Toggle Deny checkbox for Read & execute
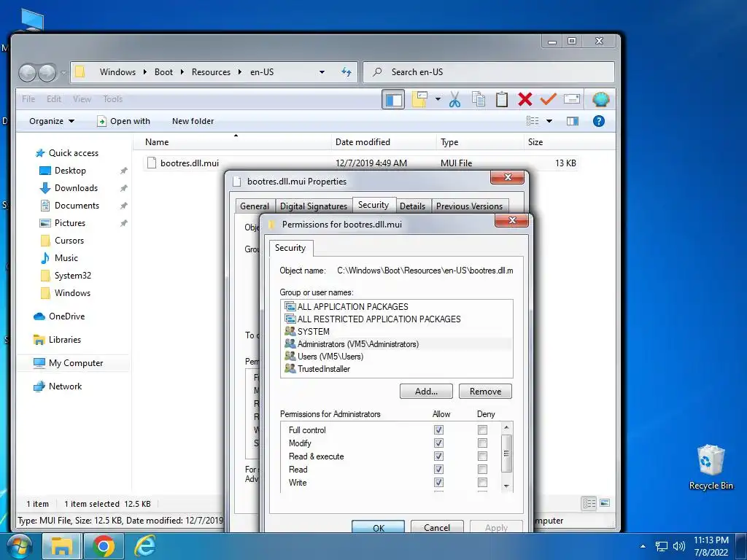This screenshot has width=747, height=560. click(483, 456)
